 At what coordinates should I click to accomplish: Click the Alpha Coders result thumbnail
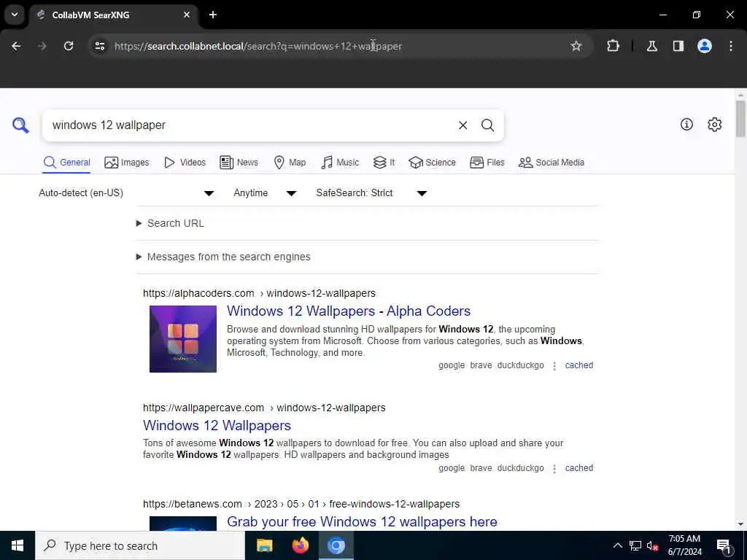[183, 339]
